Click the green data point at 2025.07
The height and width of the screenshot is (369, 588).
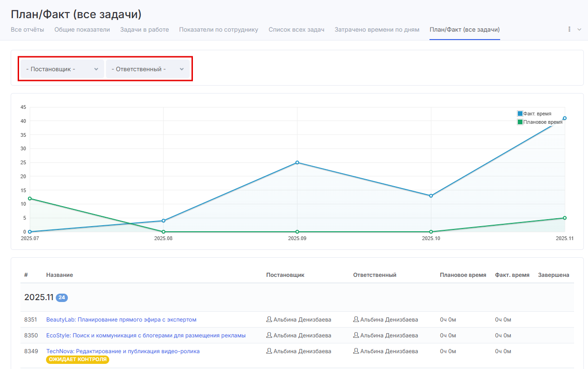pyautogui.click(x=30, y=199)
